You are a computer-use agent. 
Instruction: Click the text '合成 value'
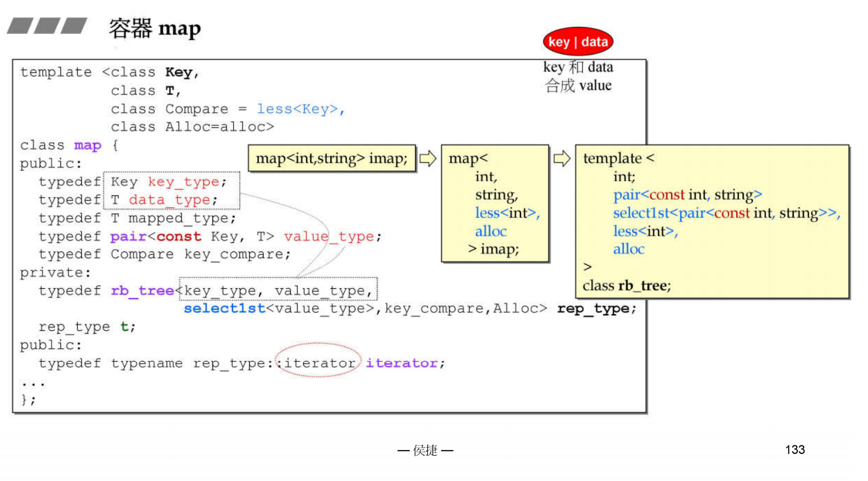pos(578,86)
